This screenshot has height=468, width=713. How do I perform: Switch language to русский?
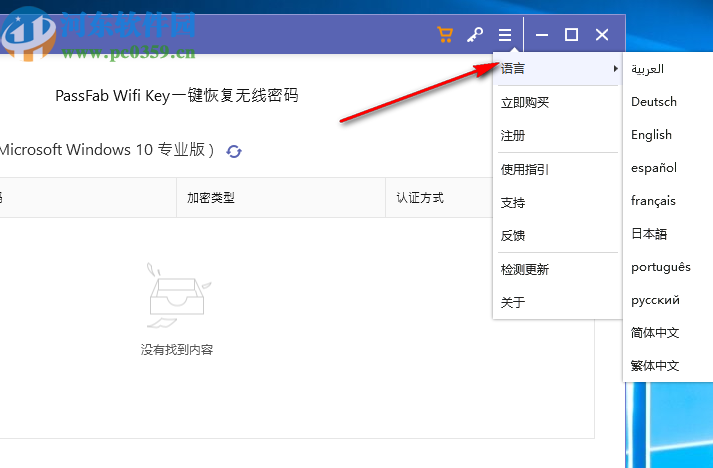tap(655, 300)
